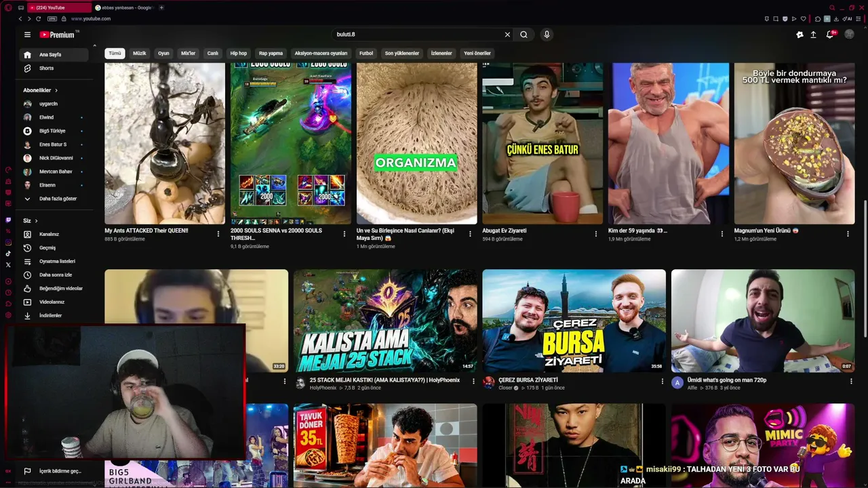Open Ana Sayfa in the sidebar
Viewport: 868px width, 488px height.
click(x=54, y=55)
